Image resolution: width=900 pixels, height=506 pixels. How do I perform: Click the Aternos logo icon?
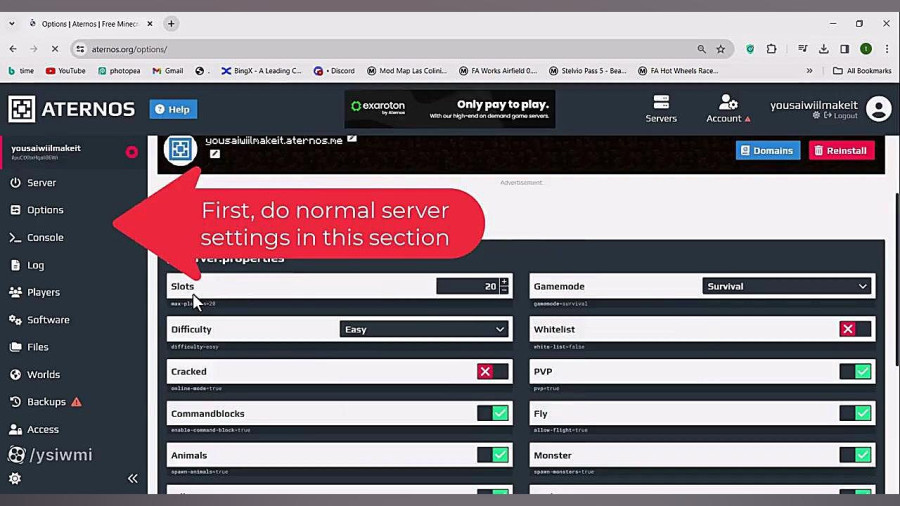(x=22, y=109)
